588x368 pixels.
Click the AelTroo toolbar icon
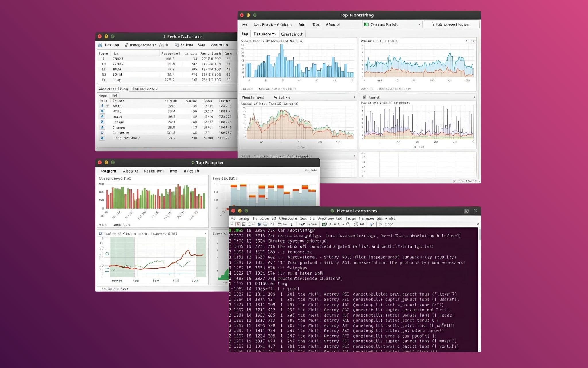(177, 45)
